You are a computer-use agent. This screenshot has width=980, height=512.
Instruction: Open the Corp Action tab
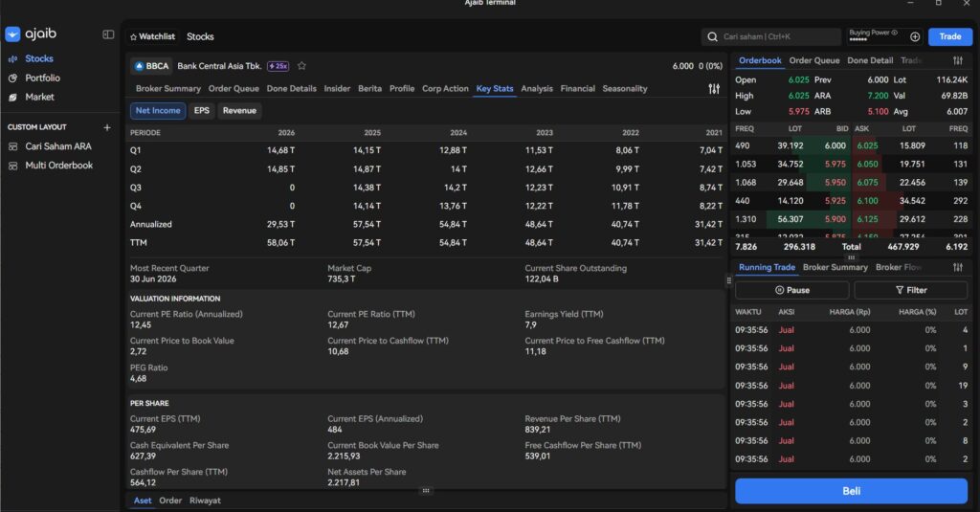point(445,89)
